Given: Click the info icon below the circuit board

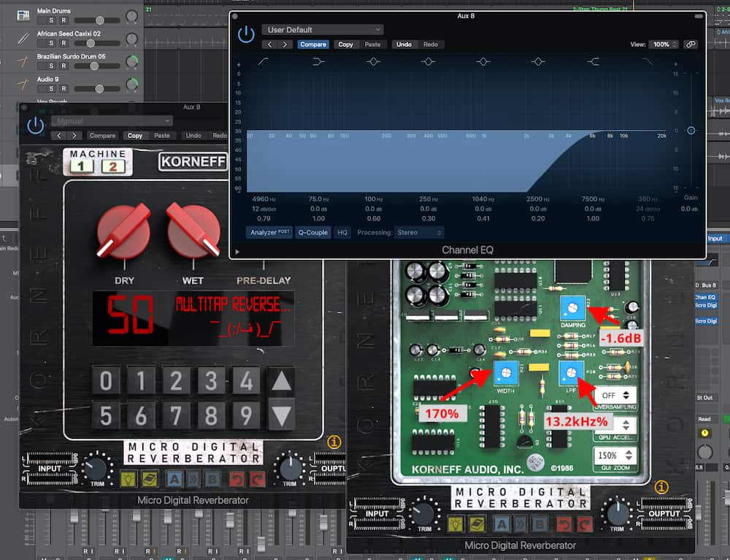Looking at the screenshot, I should (x=661, y=488).
